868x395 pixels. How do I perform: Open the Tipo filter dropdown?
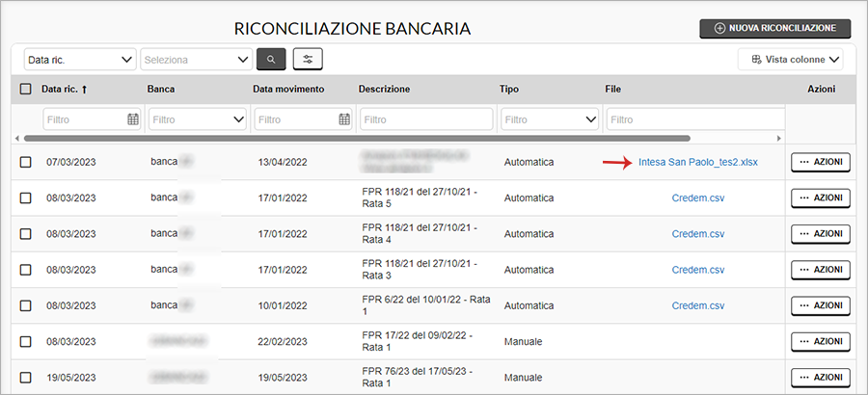(x=590, y=119)
